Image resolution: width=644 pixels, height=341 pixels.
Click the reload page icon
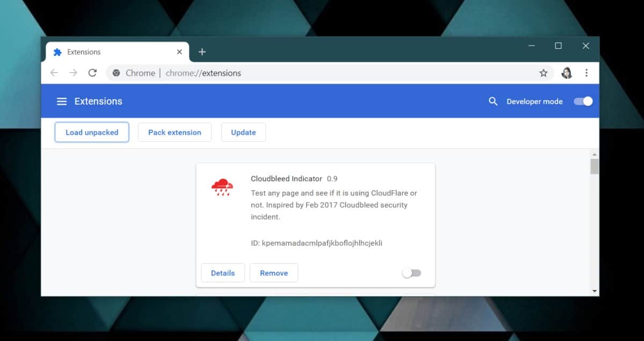point(92,72)
